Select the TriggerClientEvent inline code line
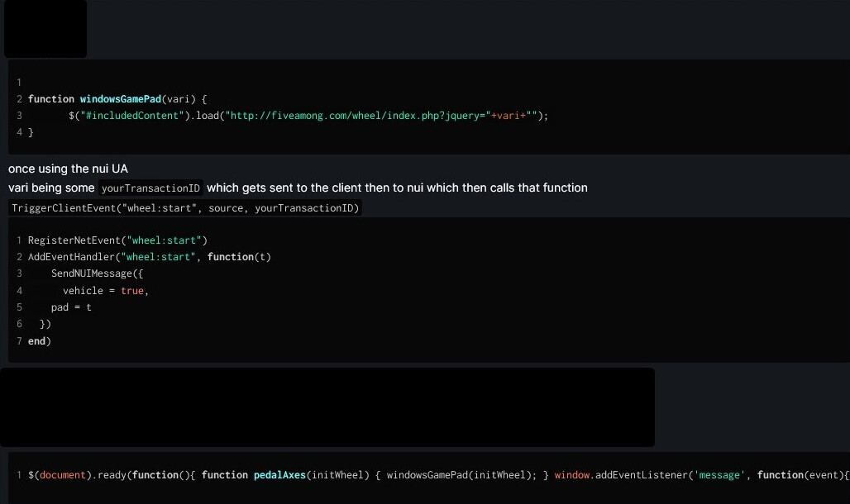 pos(185,208)
